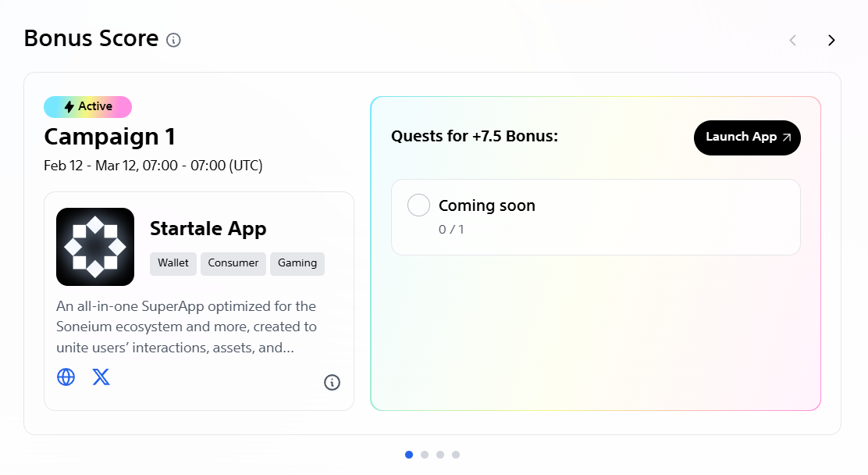Click the info icon beside Bonus Score
868x475 pixels.
click(174, 40)
